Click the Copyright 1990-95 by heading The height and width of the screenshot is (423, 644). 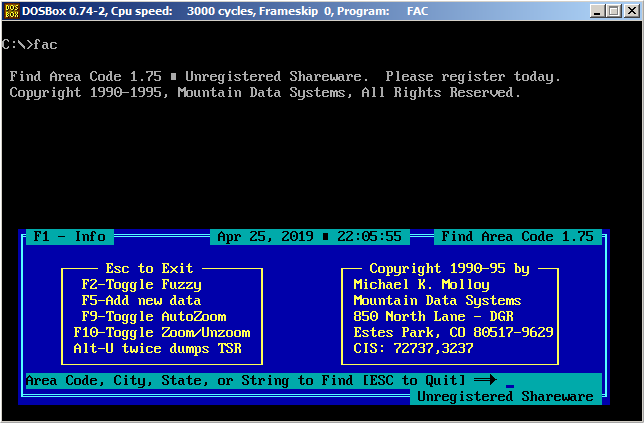click(449, 269)
